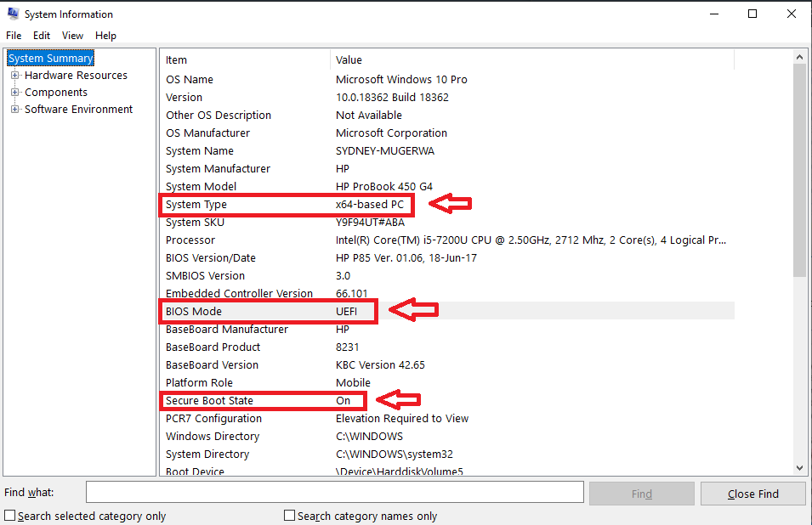Select the Hardware Resources tree item
This screenshot has height=525, width=812.
click(x=76, y=76)
